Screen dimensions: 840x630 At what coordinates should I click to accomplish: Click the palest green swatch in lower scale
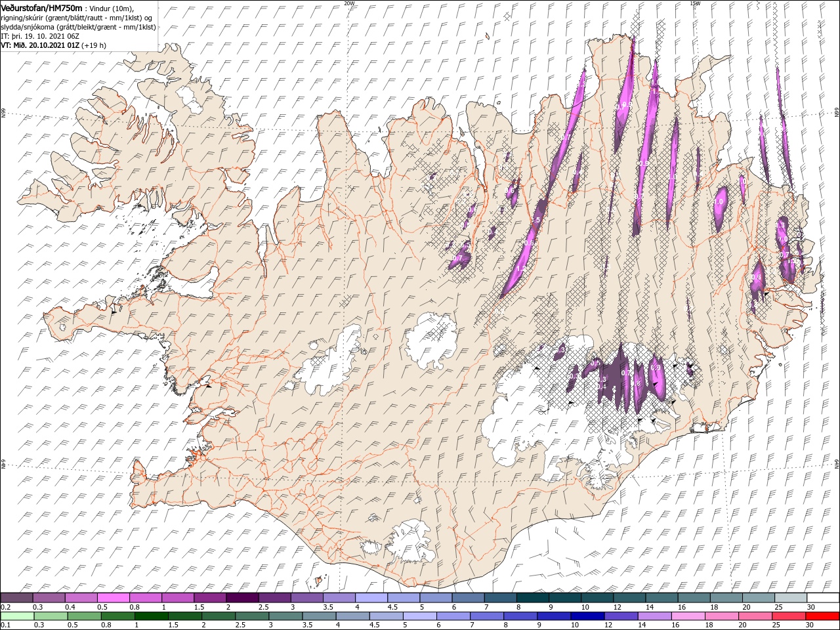[x=16, y=616]
